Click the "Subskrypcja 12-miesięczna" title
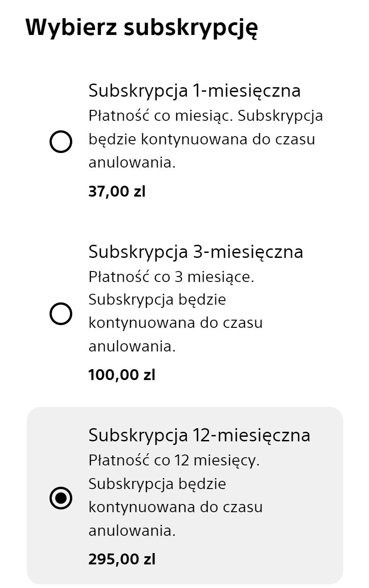 tap(199, 435)
